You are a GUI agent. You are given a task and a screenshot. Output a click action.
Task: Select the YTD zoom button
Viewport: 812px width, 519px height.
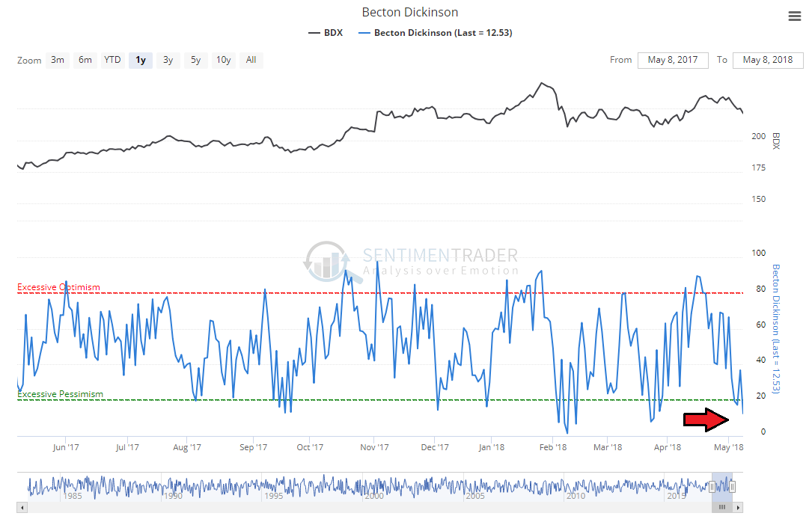point(112,60)
